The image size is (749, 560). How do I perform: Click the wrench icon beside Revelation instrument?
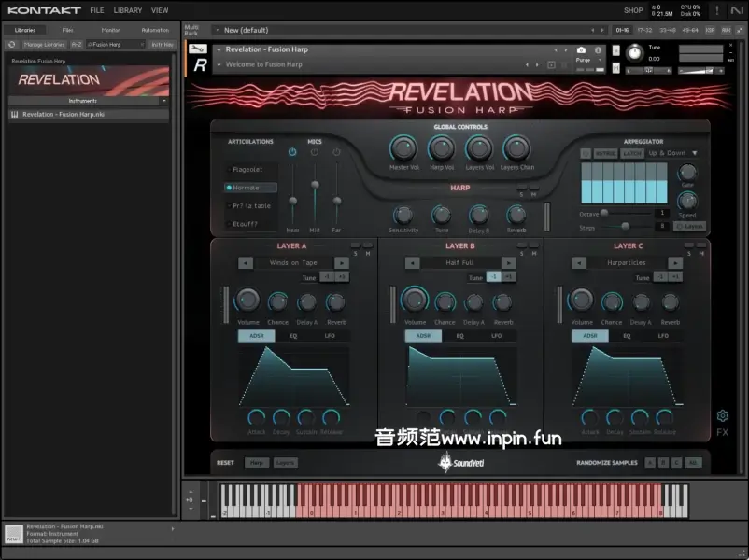tap(196, 49)
